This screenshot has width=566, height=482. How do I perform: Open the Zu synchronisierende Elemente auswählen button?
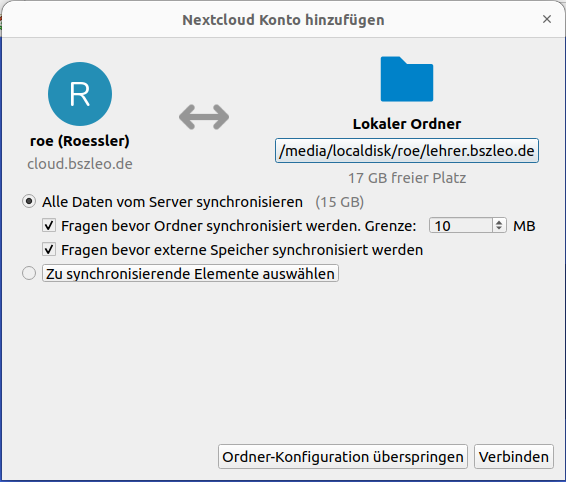[190, 273]
